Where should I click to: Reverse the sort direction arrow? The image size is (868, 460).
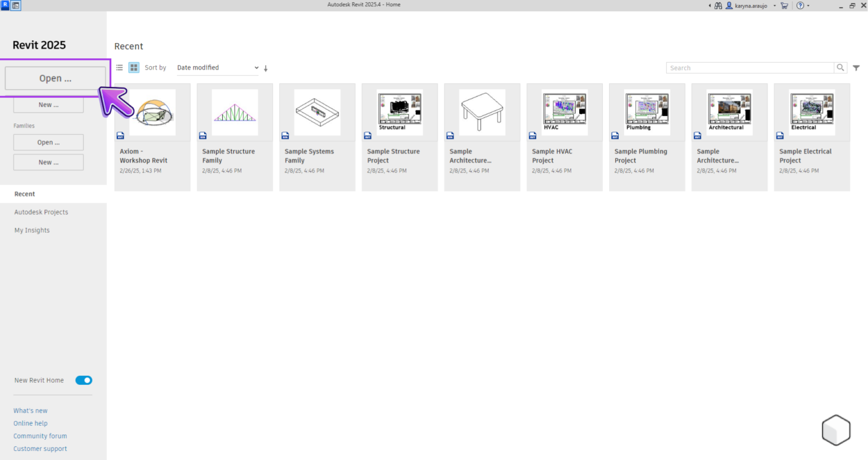click(x=266, y=68)
